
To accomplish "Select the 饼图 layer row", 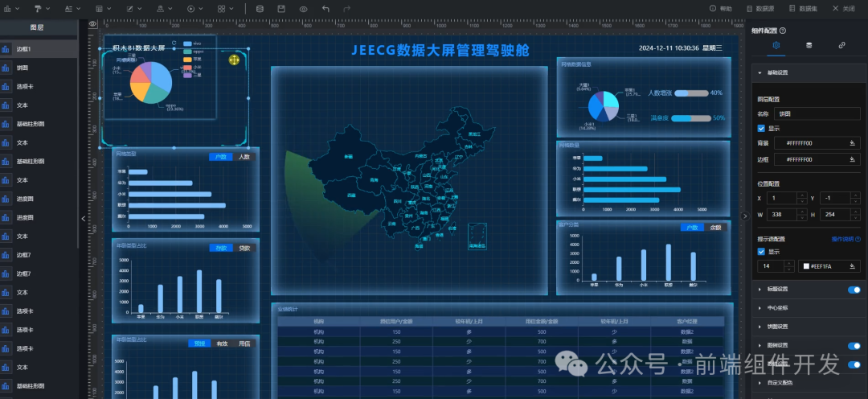I will coord(39,68).
